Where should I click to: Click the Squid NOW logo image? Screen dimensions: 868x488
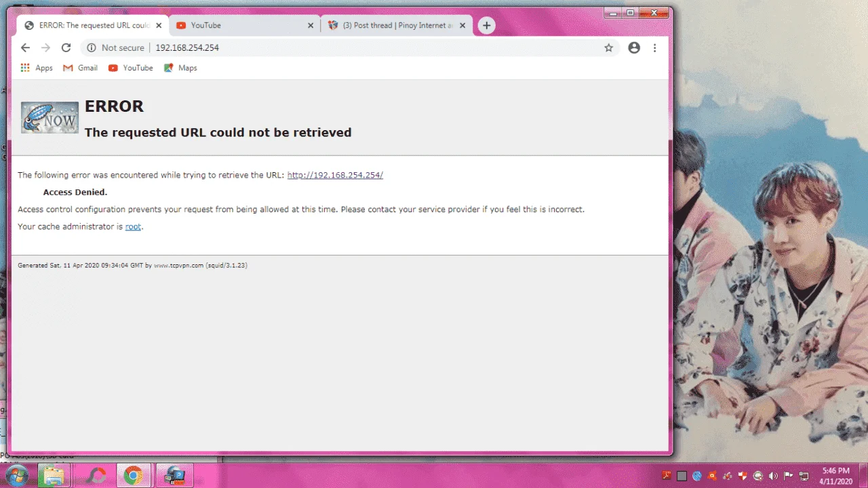(x=50, y=117)
